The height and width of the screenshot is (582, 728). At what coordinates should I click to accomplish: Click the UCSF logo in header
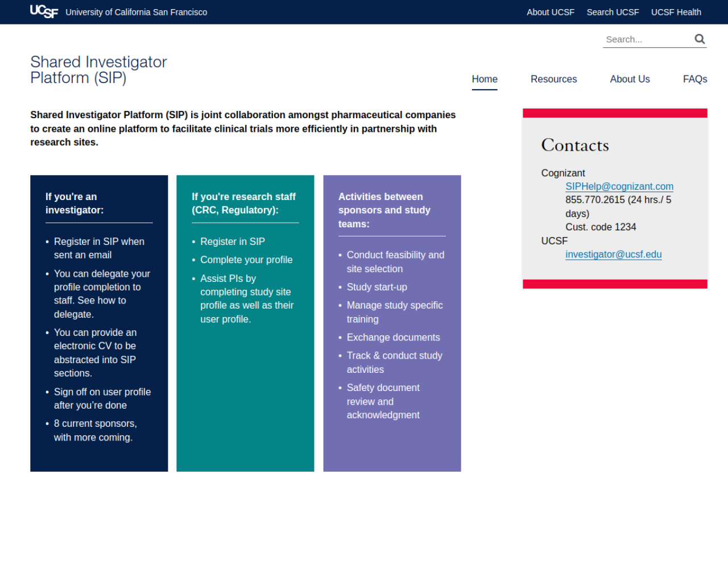point(44,11)
